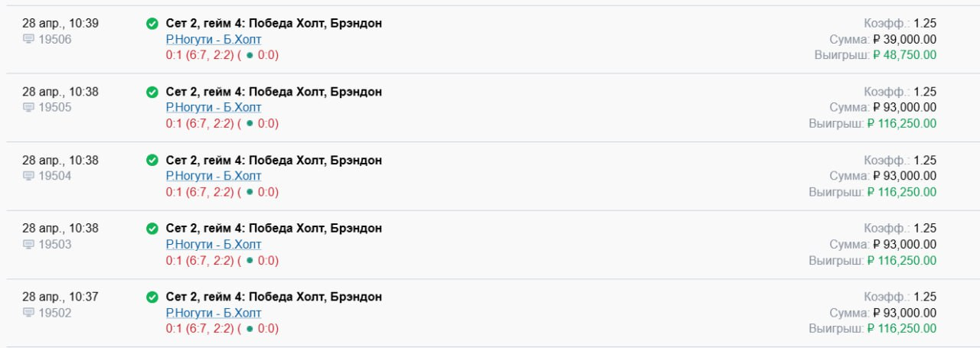This screenshot has height=348, width=980.
Task: Open Р.Ногути - Б.Холт link in bet 19503
Action: [214, 245]
